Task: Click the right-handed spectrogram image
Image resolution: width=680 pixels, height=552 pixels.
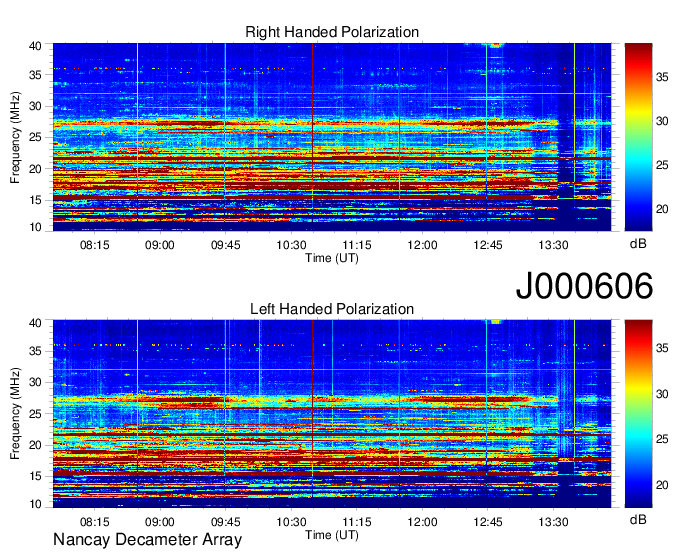Action: [332, 137]
